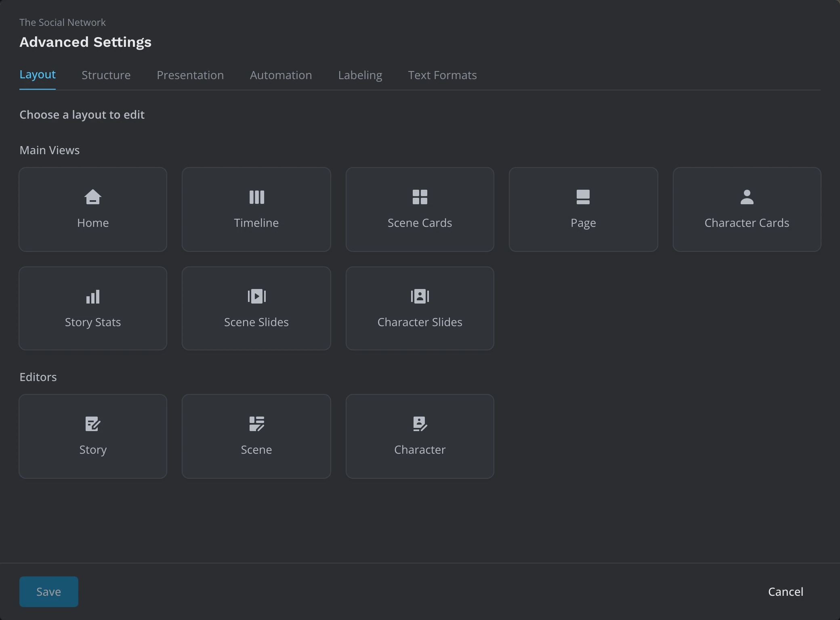This screenshot has height=620, width=840.
Task: Click the Story Stats label
Action: coord(92,323)
